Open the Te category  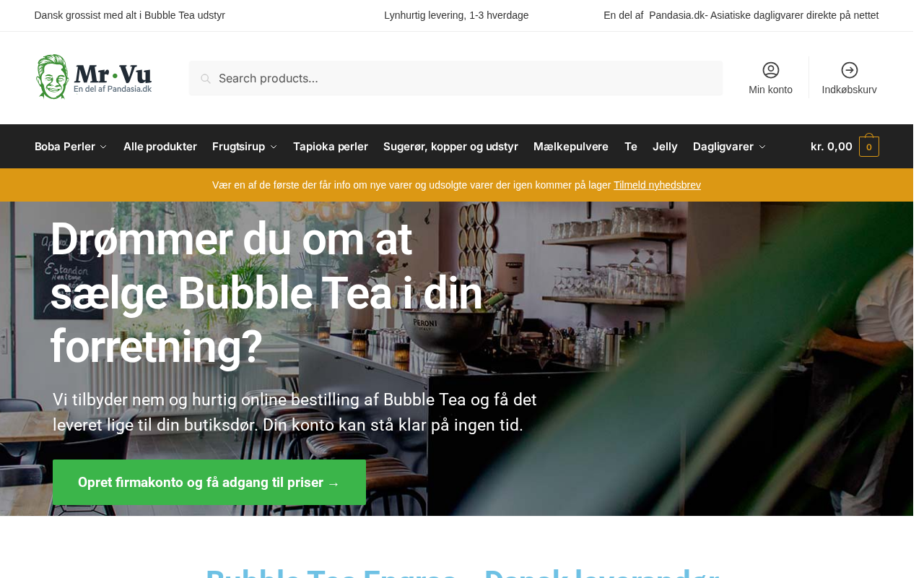point(631,146)
